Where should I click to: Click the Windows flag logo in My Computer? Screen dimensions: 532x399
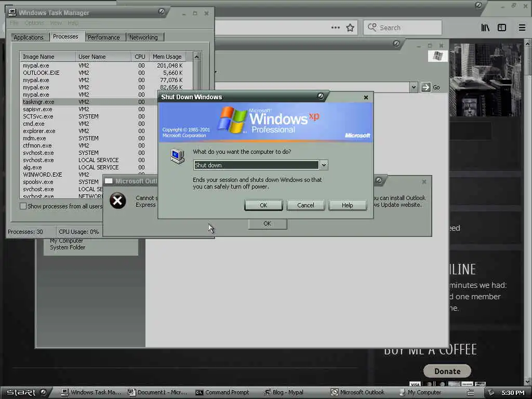point(437,56)
